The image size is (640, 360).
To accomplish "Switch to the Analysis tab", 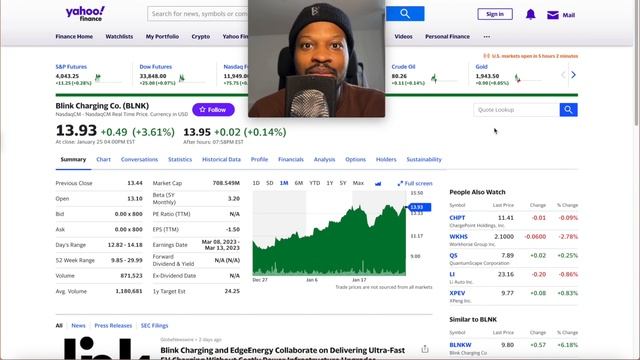I will click(324, 160).
